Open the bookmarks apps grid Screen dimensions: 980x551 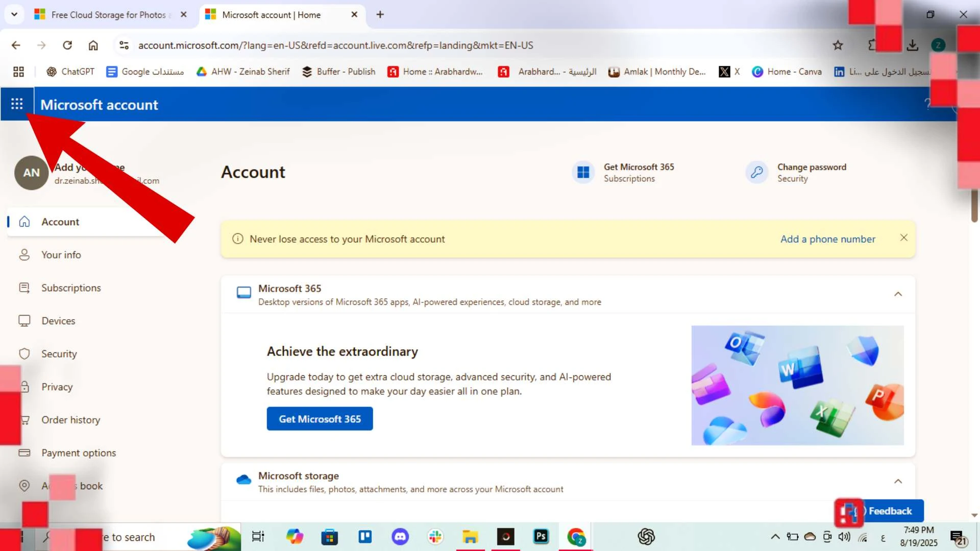(x=18, y=71)
